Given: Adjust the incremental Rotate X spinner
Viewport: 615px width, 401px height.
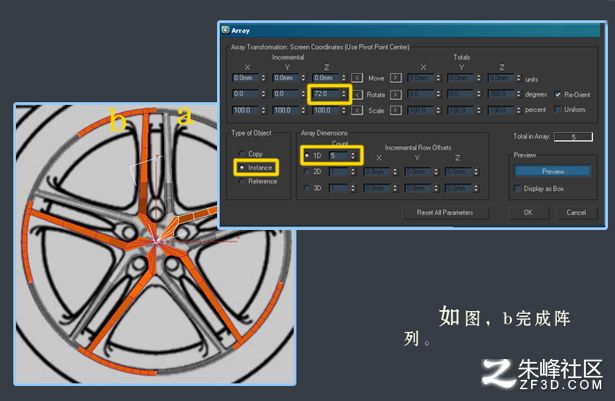Looking at the screenshot, I should 264,94.
